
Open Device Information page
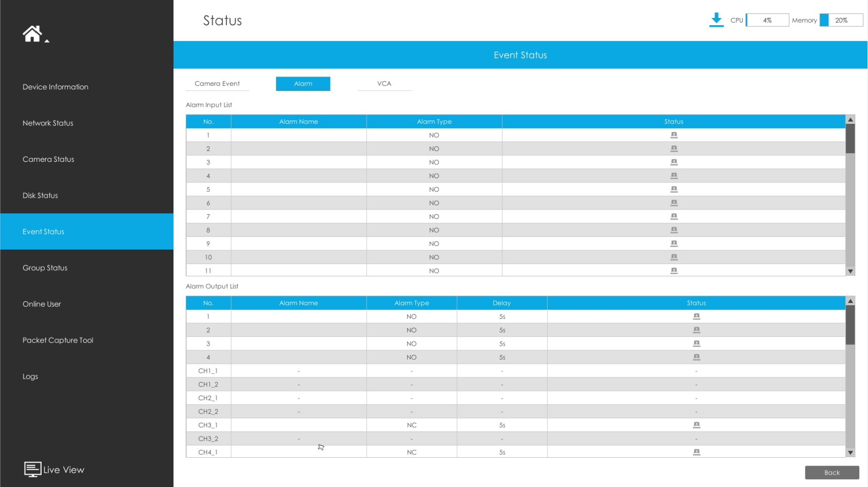[87, 87]
